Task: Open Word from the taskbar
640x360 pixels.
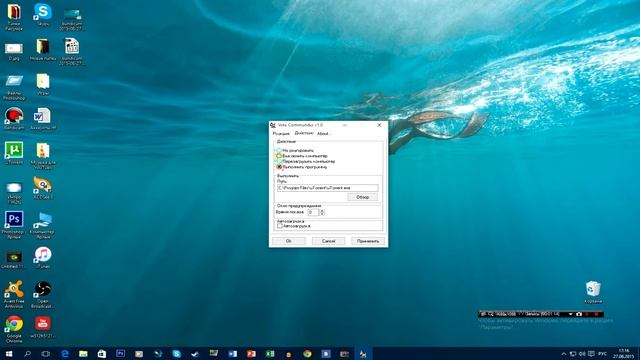Action: (233, 354)
